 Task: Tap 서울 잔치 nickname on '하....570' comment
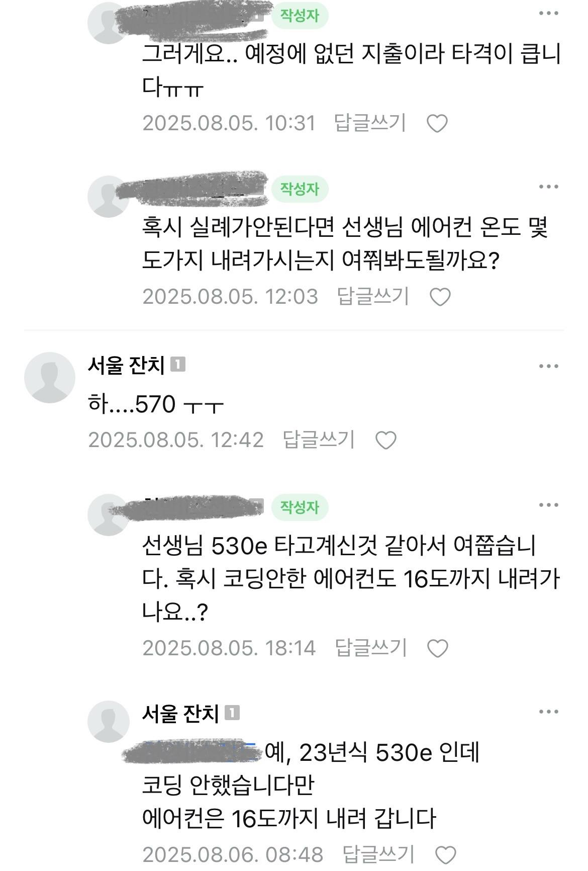click(x=126, y=366)
